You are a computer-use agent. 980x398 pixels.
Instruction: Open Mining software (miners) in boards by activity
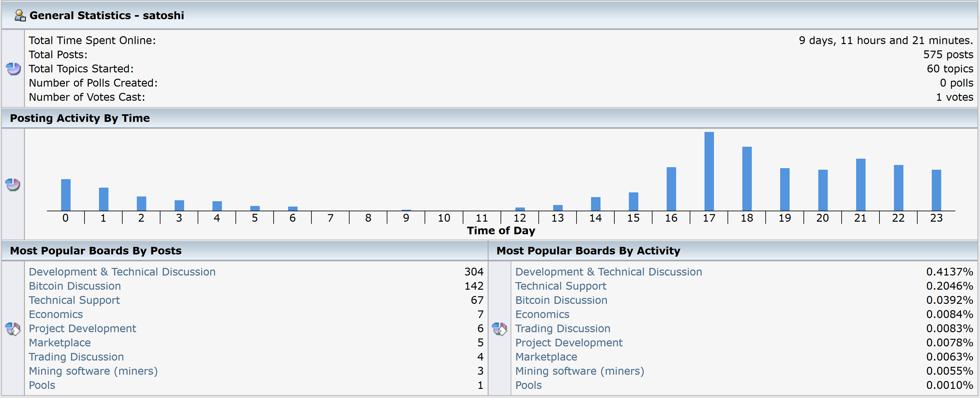[580, 371]
